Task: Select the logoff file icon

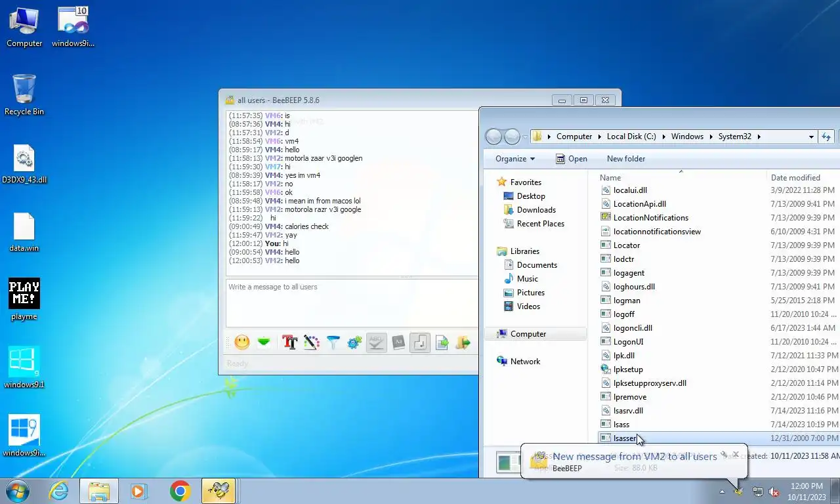Action: coord(606,314)
